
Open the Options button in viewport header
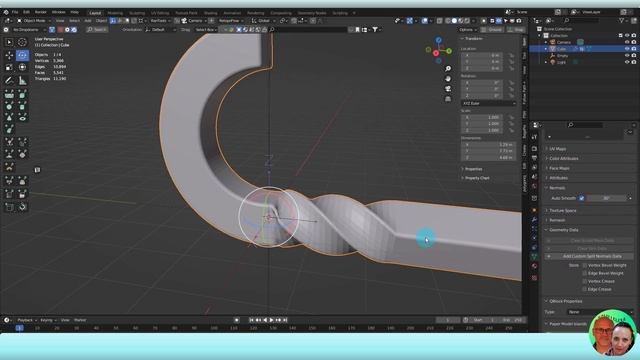click(x=467, y=30)
